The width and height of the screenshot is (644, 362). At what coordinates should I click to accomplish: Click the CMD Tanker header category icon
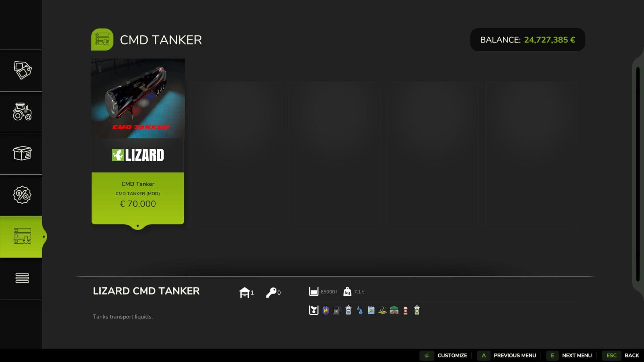click(x=102, y=40)
